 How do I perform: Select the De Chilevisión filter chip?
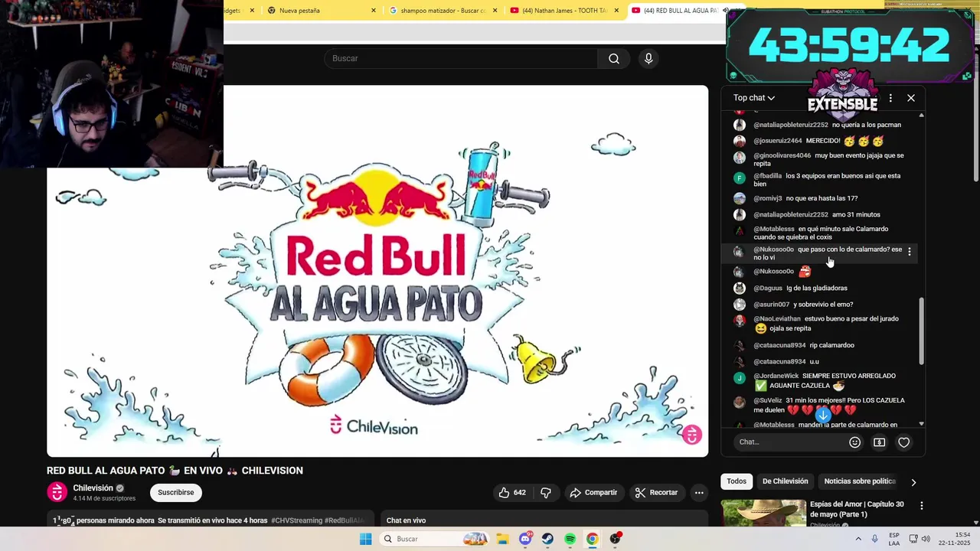[785, 481]
